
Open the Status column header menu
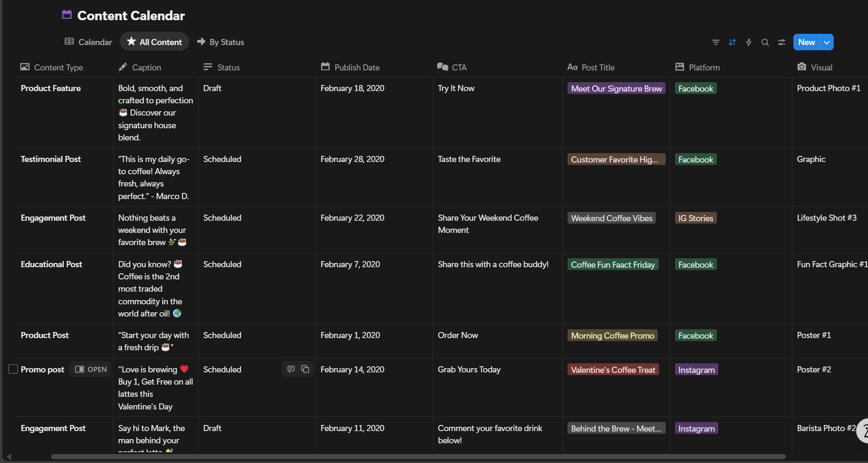pos(228,68)
